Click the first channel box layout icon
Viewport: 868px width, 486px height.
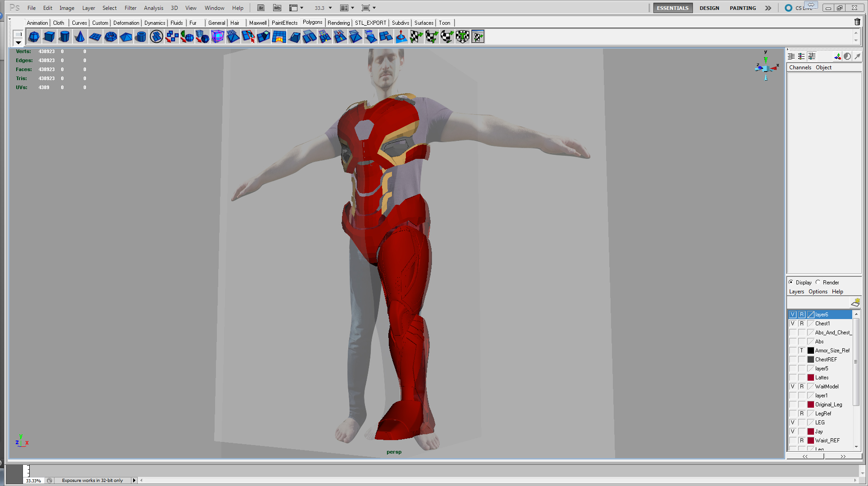791,56
